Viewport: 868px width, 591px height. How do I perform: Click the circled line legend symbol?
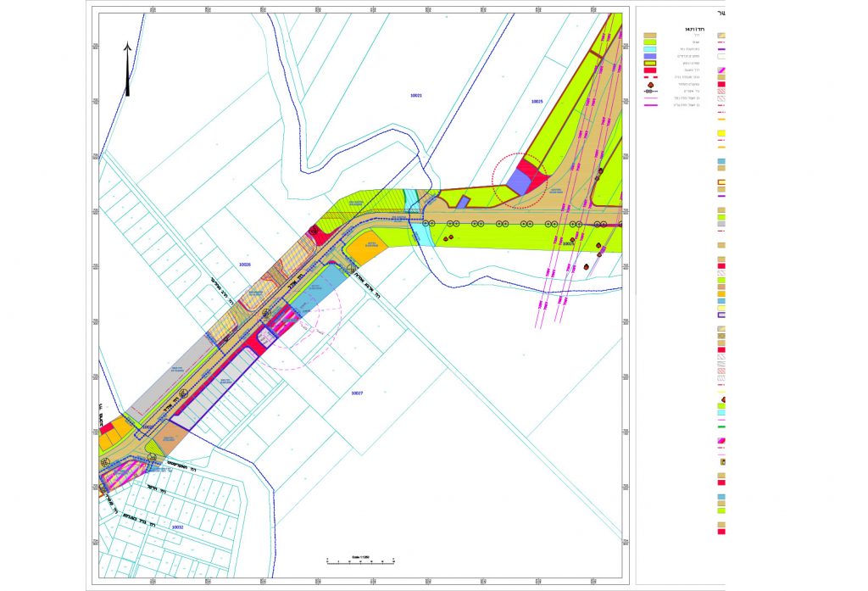pyautogui.click(x=651, y=91)
